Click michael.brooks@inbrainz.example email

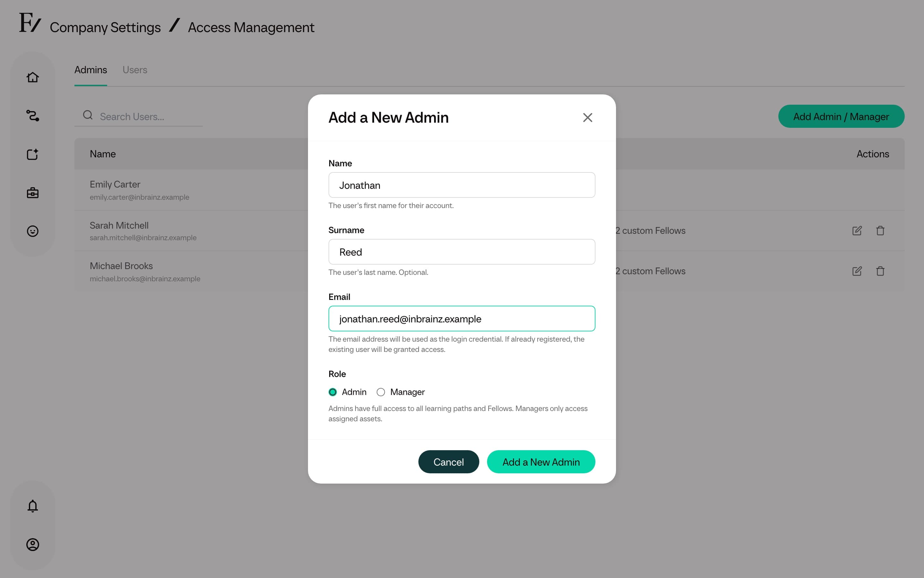pos(145,279)
